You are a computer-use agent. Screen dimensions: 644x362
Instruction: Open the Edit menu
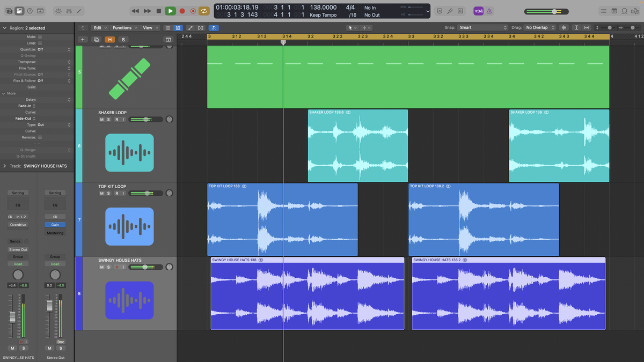pos(99,28)
